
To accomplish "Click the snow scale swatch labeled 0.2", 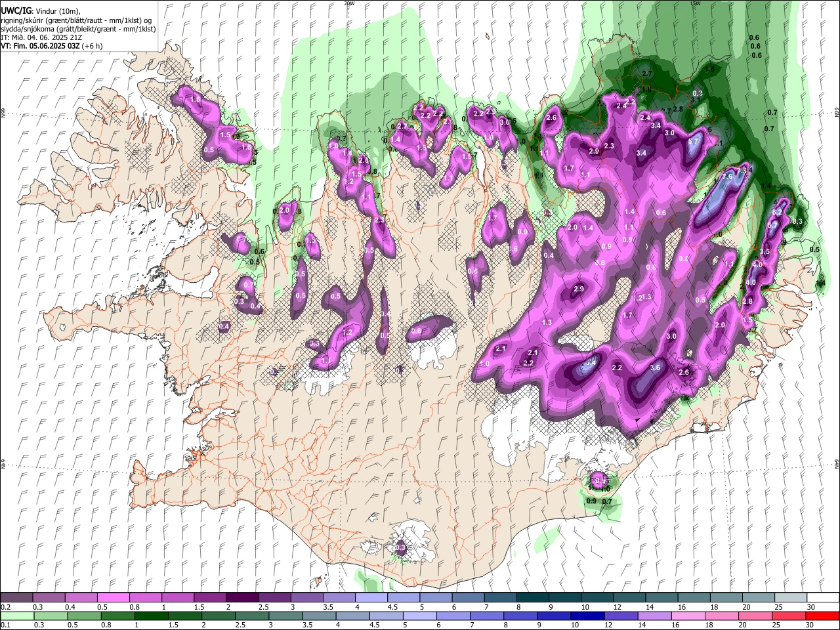I will tap(16, 598).
